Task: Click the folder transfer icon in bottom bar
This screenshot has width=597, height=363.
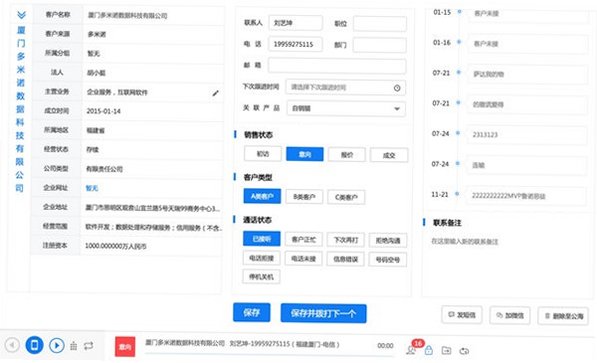Action: [446, 350]
